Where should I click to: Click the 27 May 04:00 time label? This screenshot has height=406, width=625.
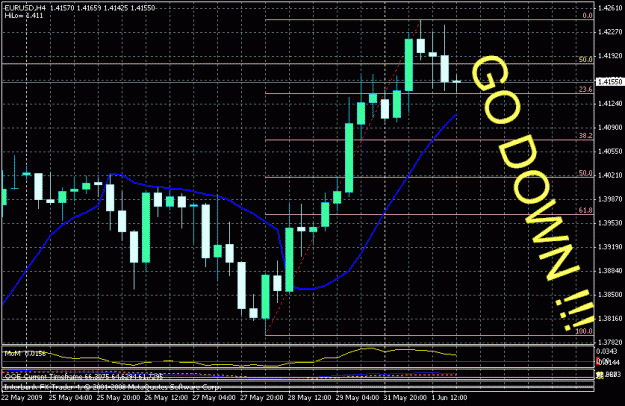(214, 398)
